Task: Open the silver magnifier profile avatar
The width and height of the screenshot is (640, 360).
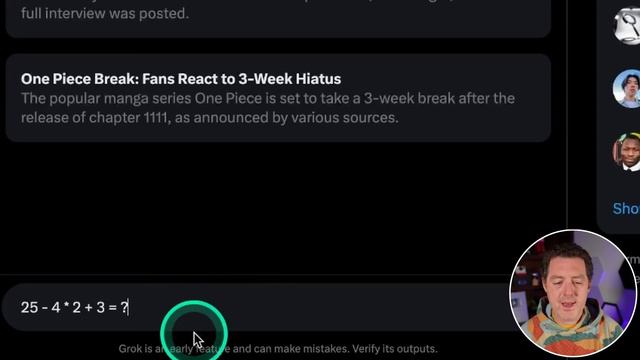Action: (627, 25)
